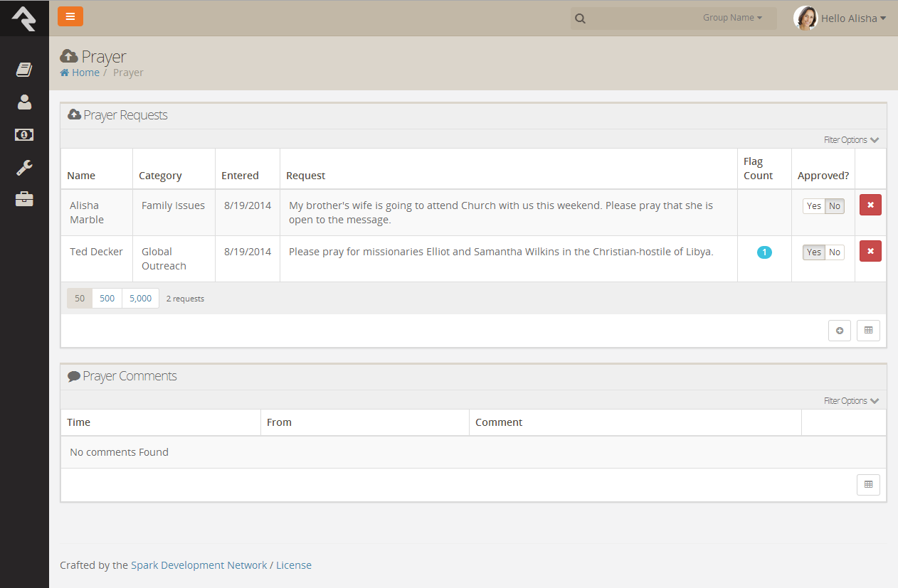
Task: Open the person icon in sidebar
Action: click(x=24, y=102)
